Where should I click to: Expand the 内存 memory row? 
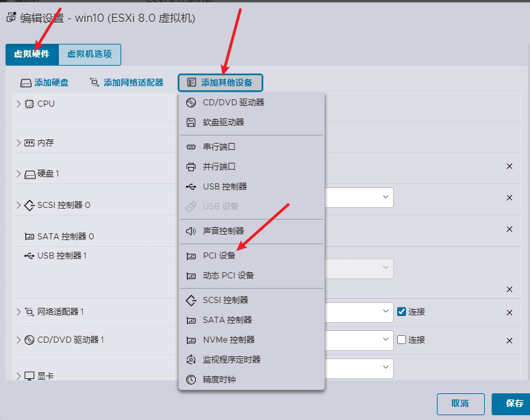18,143
